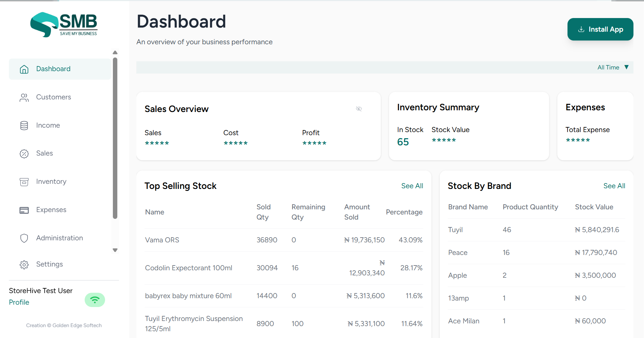Click Tuyil Erythromycin Suspension 125/5ml name
Image resolution: width=644 pixels, height=338 pixels.
pos(194,324)
